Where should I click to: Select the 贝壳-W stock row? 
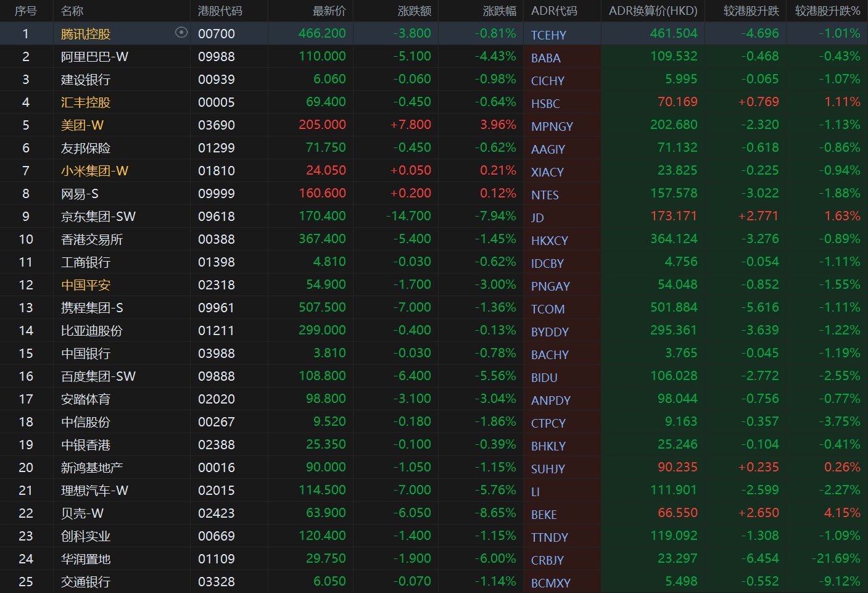(82, 513)
